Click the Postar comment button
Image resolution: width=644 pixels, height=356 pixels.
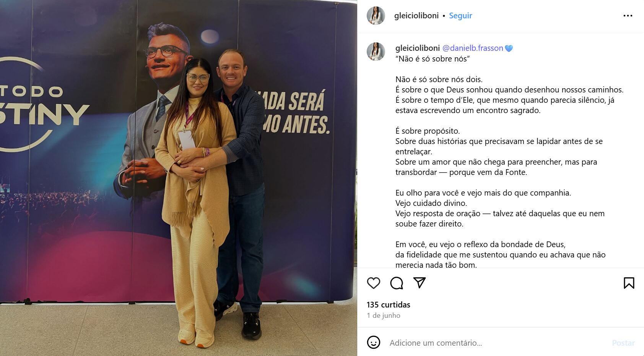tap(623, 343)
